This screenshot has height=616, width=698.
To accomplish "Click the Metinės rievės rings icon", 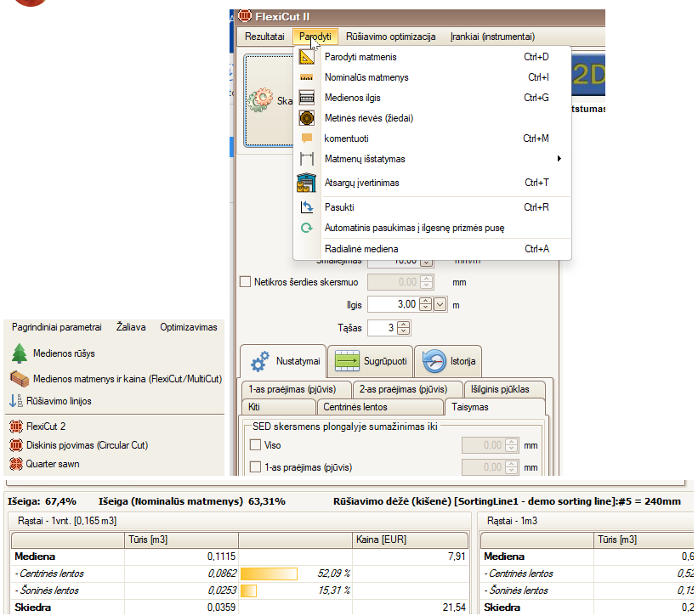I will point(307,118).
